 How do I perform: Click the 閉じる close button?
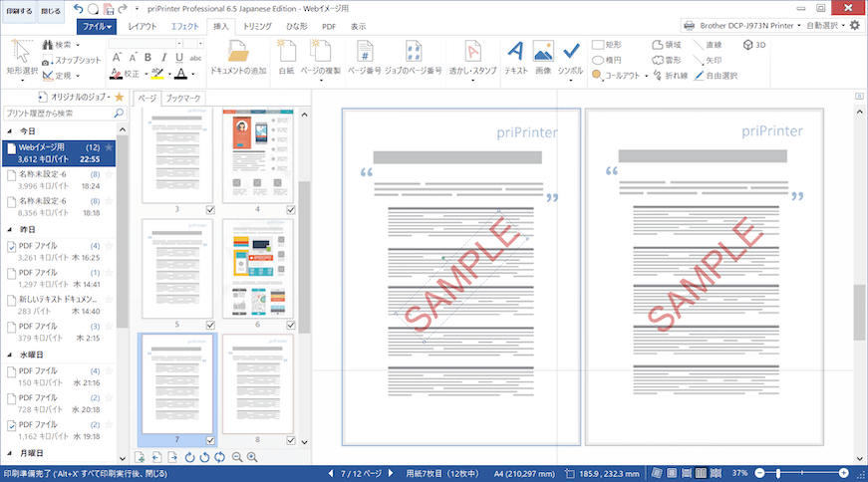pos(51,11)
